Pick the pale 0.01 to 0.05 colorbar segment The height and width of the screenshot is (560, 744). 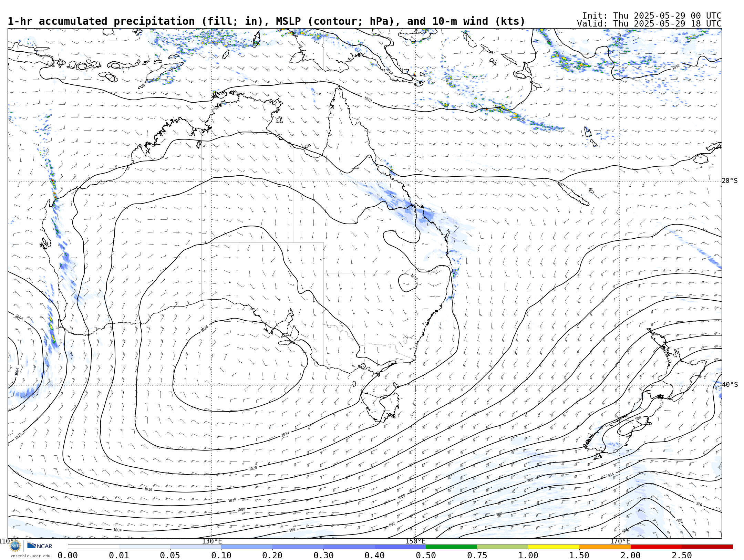(144, 547)
